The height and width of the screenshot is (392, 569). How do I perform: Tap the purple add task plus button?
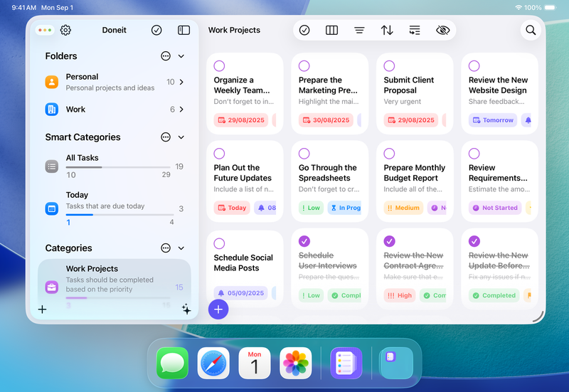[218, 309]
